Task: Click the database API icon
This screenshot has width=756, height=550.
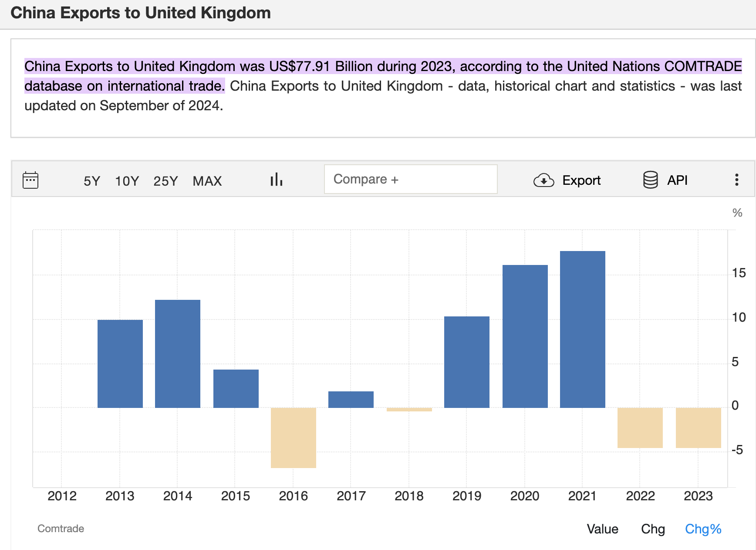Action: coord(650,180)
